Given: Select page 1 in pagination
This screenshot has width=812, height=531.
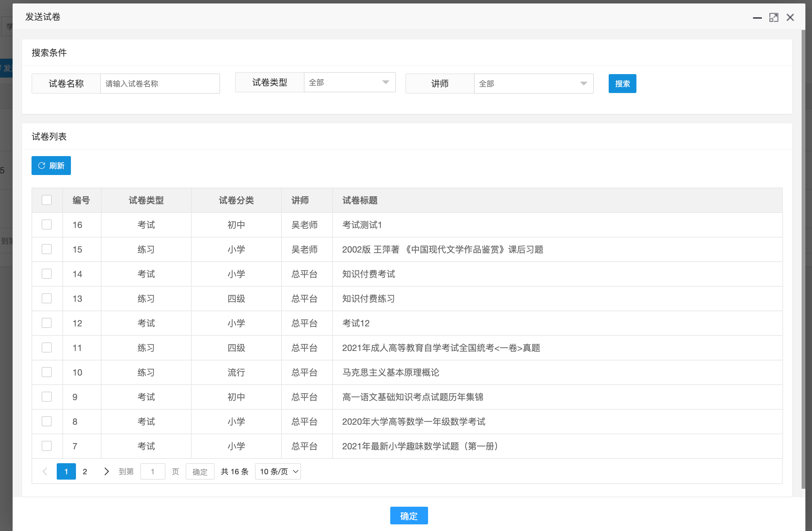Looking at the screenshot, I should pyautogui.click(x=66, y=471).
